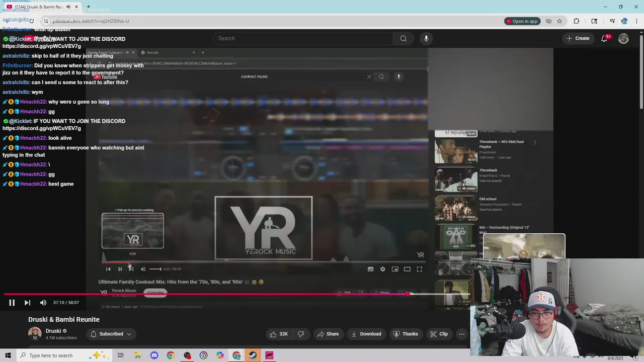The image size is (644, 362).
Task: Bookmark this page with the star icon
Action: point(559,21)
